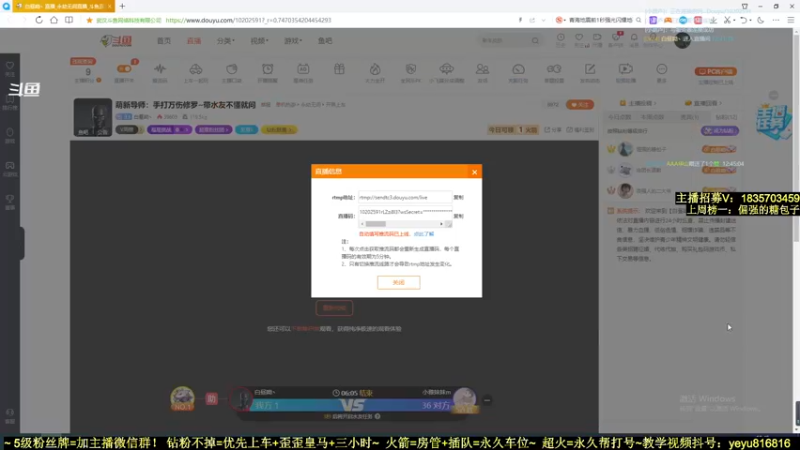Click the bookmark star in address bar
The image size is (800, 450).
(x=89, y=20)
